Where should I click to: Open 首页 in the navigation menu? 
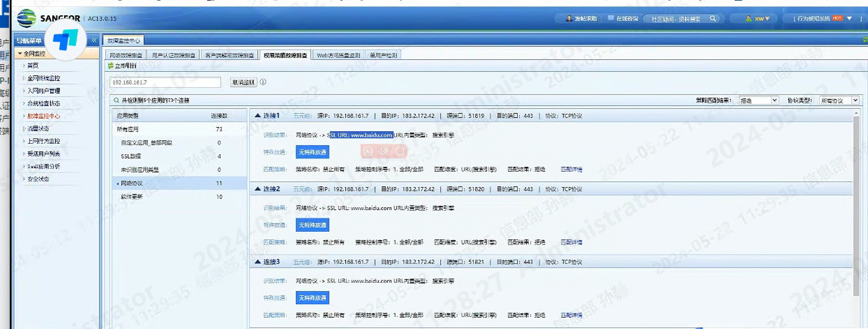pos(33,66)
